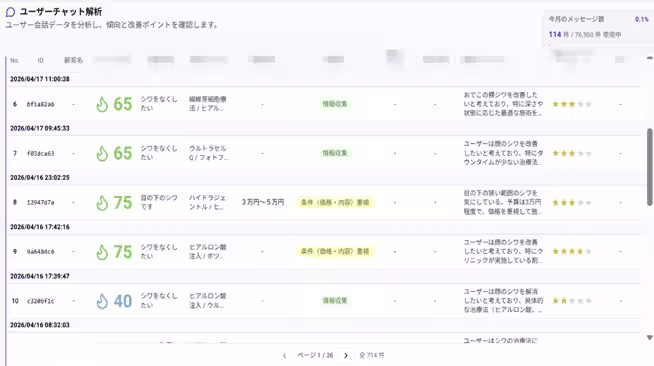Click the four-star rating in row 9a6484c6

(572, 251)
